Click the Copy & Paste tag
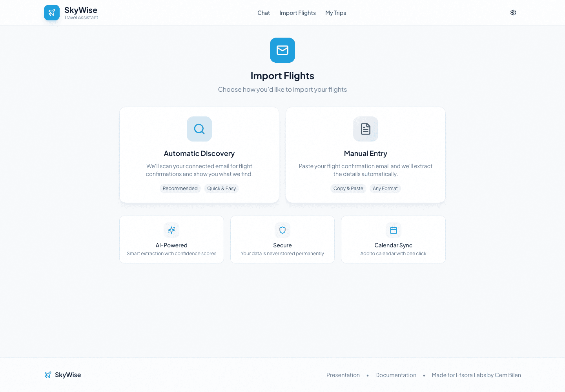 click(348, 189)
